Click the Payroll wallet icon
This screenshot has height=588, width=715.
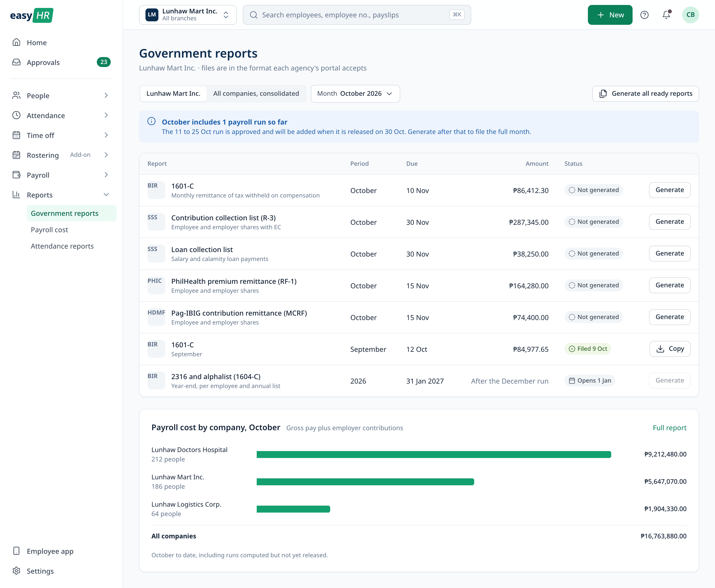(x=16, y=175)
